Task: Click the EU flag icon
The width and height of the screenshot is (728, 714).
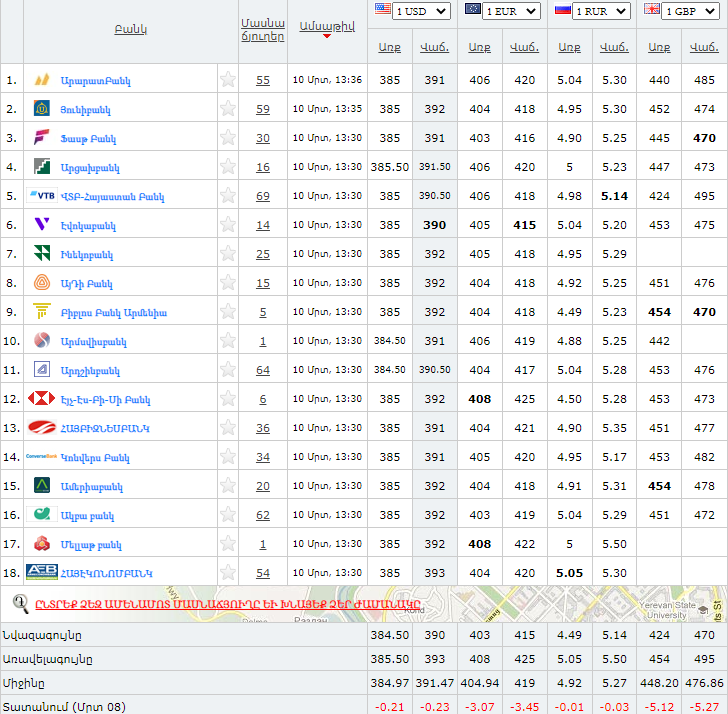Action: [x=473, y=8]
